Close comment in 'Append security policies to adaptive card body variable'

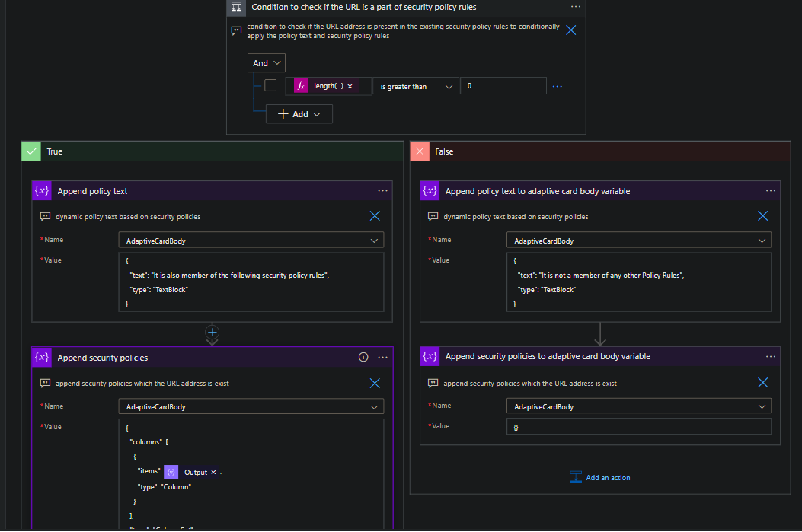762,383
